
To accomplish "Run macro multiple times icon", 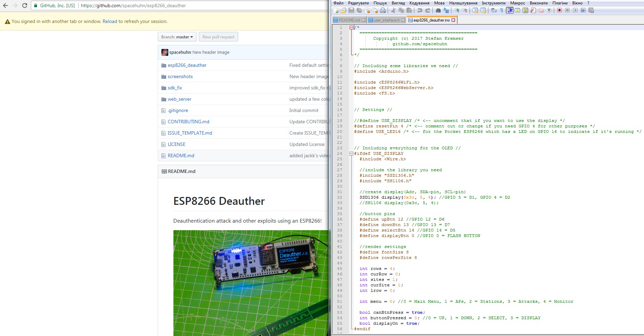I will tap(583, 10).
